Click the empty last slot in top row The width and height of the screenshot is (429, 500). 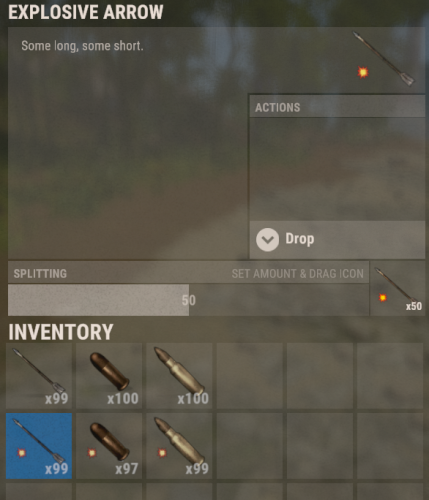coord(390,376)
